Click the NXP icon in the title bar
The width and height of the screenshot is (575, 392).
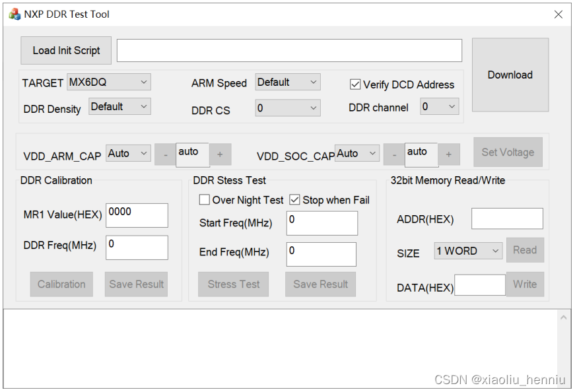(x=14, y=13)
